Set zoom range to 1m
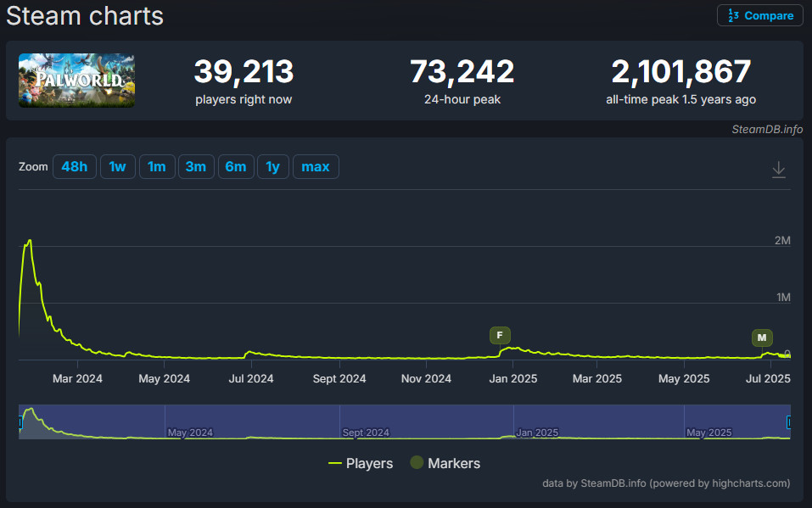 point(157,167)
